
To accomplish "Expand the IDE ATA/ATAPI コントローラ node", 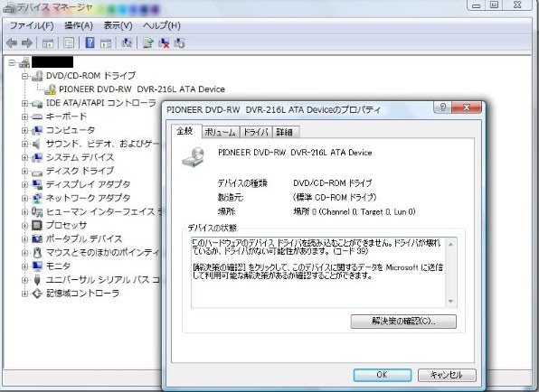I will point(24,103).
